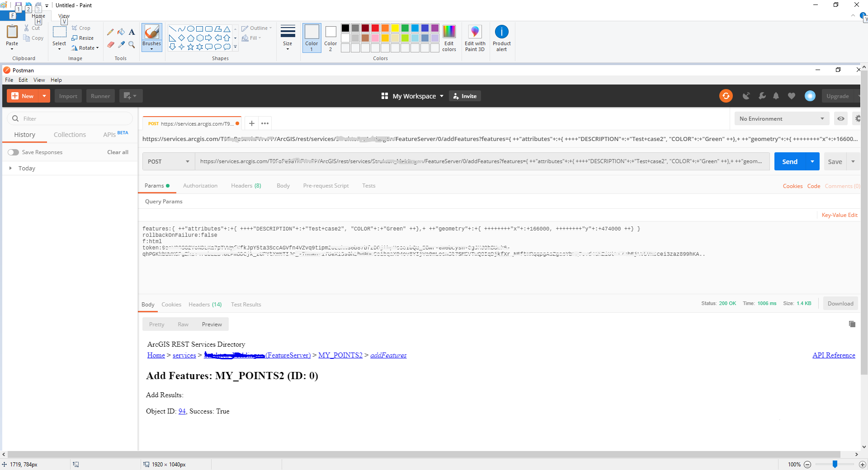Click the Download response button
The height and width of the screenshot is (470, 868).
840,304
